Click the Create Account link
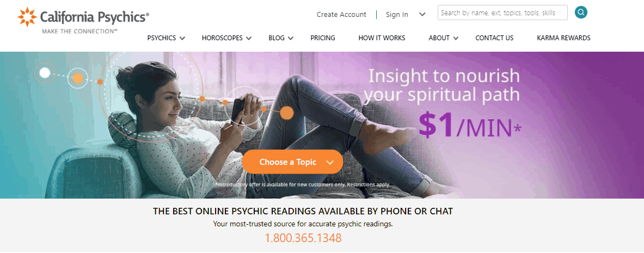The width and height of the screenshot is (644, 253). 341,14
